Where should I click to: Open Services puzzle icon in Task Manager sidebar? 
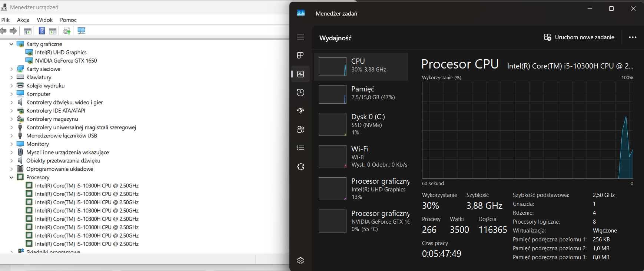pos(301,167)
